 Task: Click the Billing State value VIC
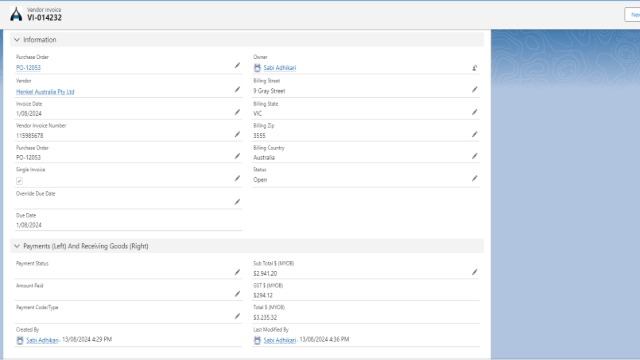(x=258, y=113)
